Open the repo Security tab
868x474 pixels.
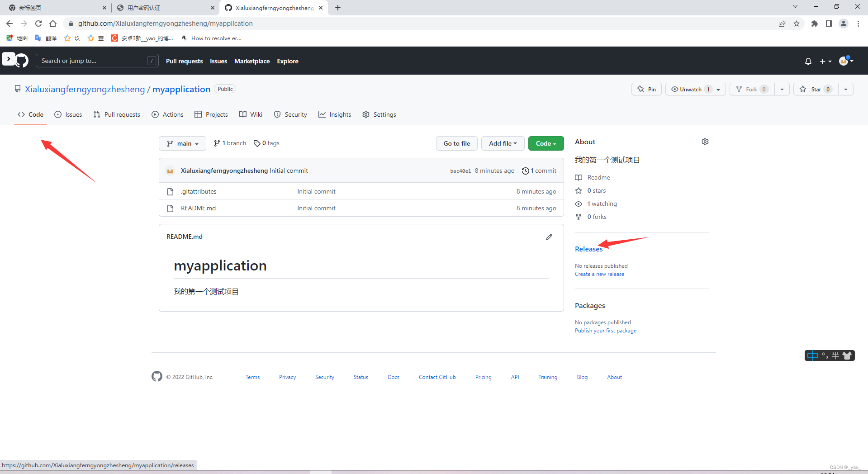(x=290, y=114)
